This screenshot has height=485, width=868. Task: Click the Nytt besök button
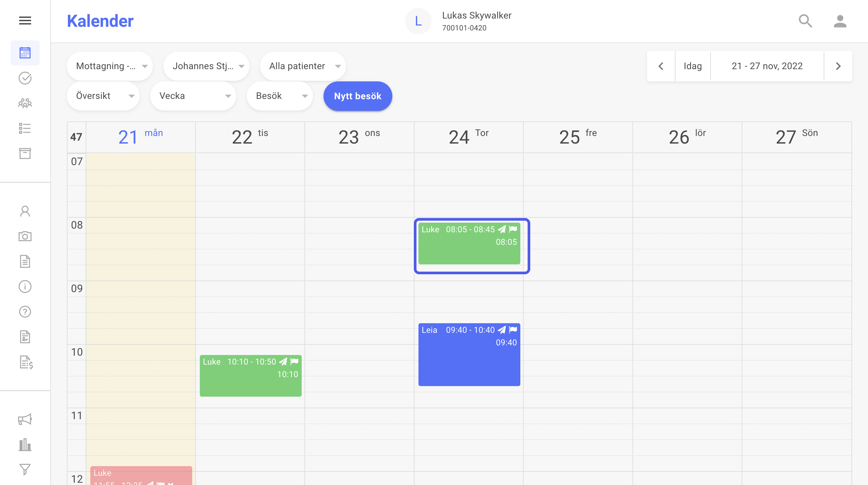click(x=358, y=96)
